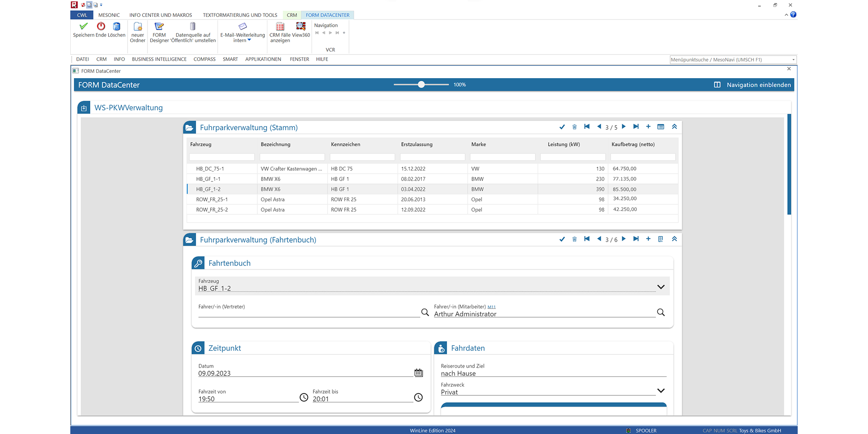Sort by Leistung (kW) column header
868x434 pixels.
pyautogui.click(x=564, y=145)
